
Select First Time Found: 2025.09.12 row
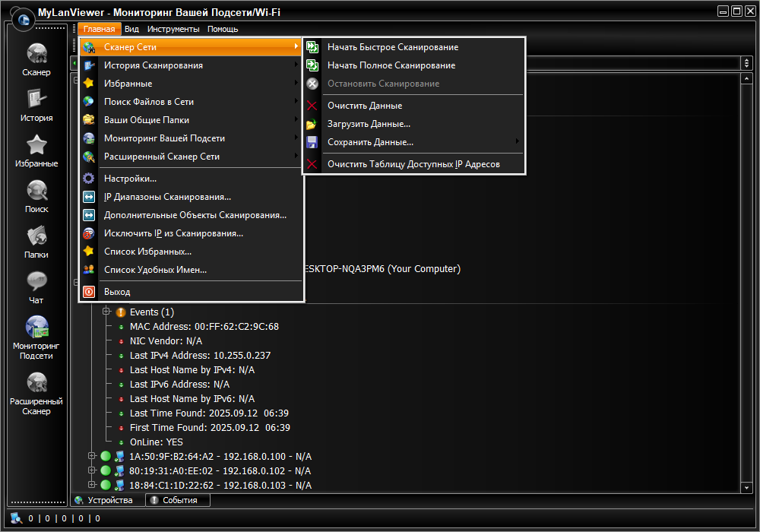pyautogui.click(x=210, y=427)
